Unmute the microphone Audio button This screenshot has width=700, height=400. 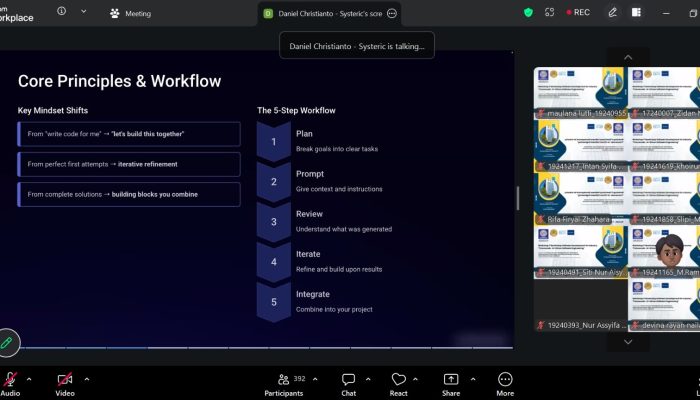click(x=10, y=384)
